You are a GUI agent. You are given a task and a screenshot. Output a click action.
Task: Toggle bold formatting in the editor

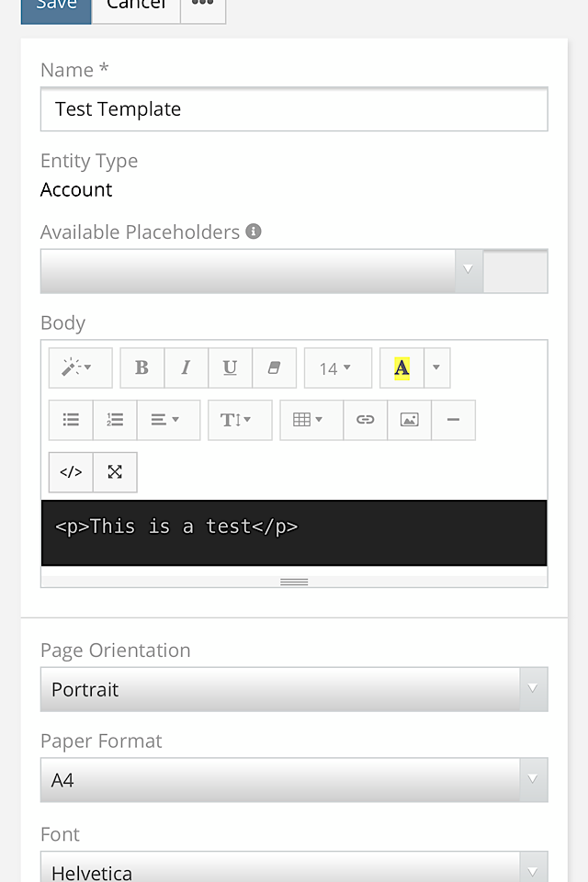click(142, 368)
